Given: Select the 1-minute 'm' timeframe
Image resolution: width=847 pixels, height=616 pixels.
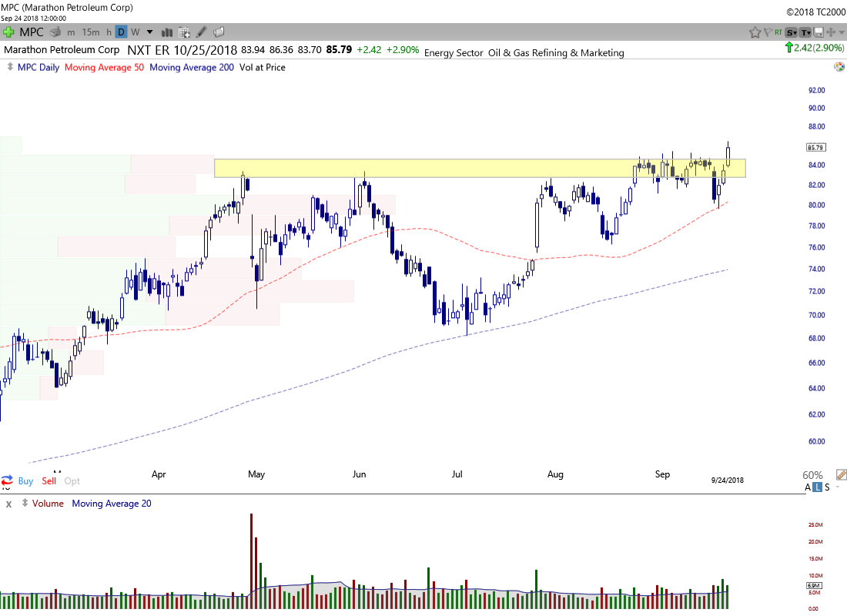Looking at the screenshot, I should [x=71, y=32].
